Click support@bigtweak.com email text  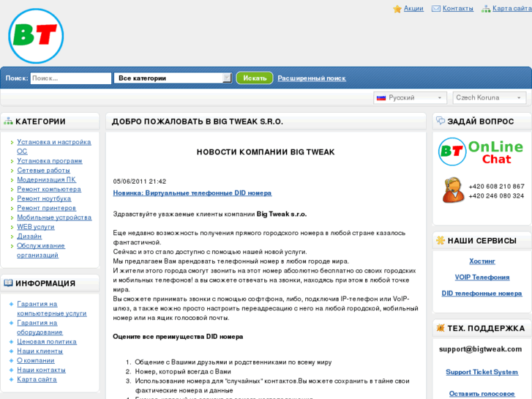click(x=481, y=349)
